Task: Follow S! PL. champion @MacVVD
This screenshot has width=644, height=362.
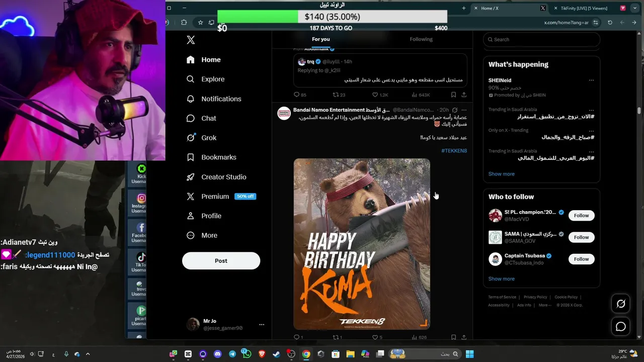Action: [581, 216]
